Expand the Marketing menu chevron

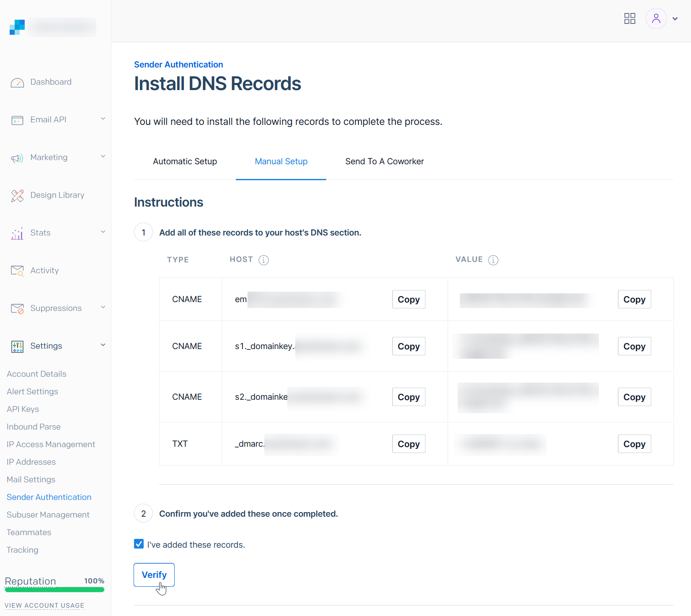click(x=103, y=156)
